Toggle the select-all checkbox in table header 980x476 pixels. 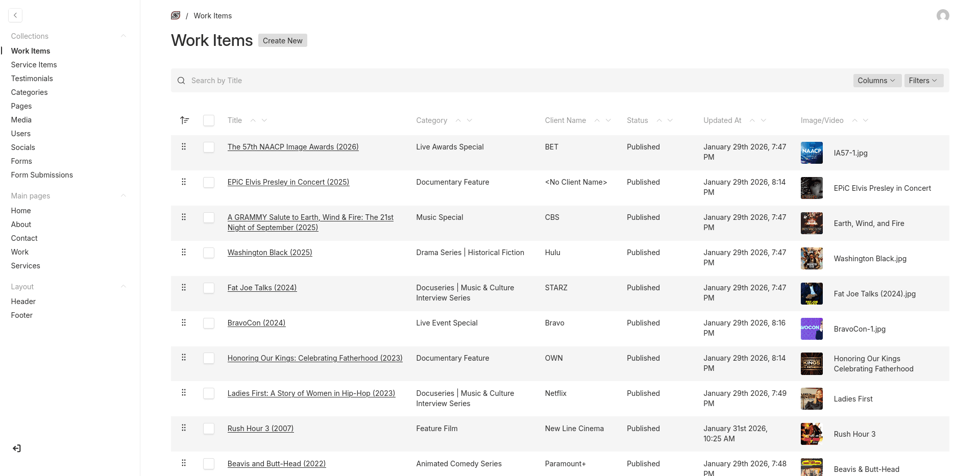pos(209,120)
